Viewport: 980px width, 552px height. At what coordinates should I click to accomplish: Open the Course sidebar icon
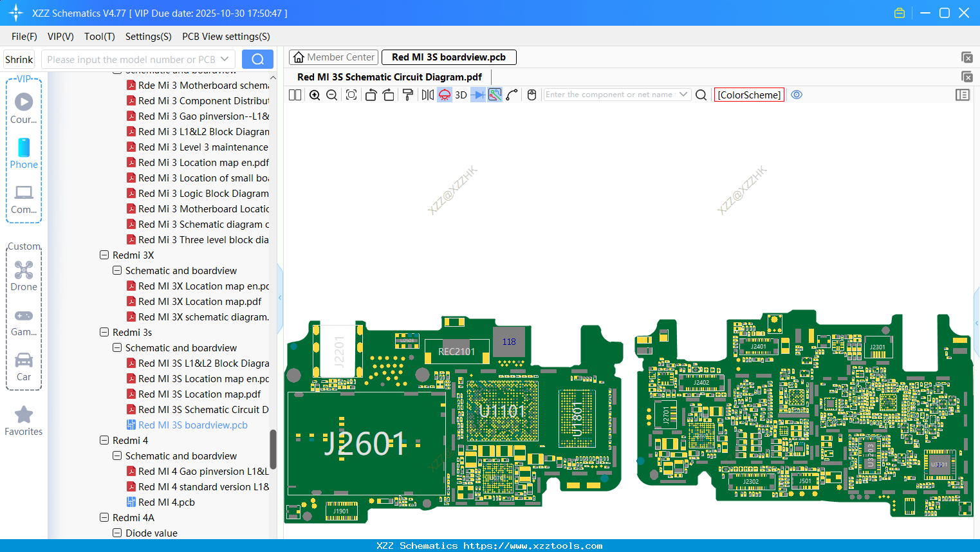pyautogui.click(x=24, y=108)
